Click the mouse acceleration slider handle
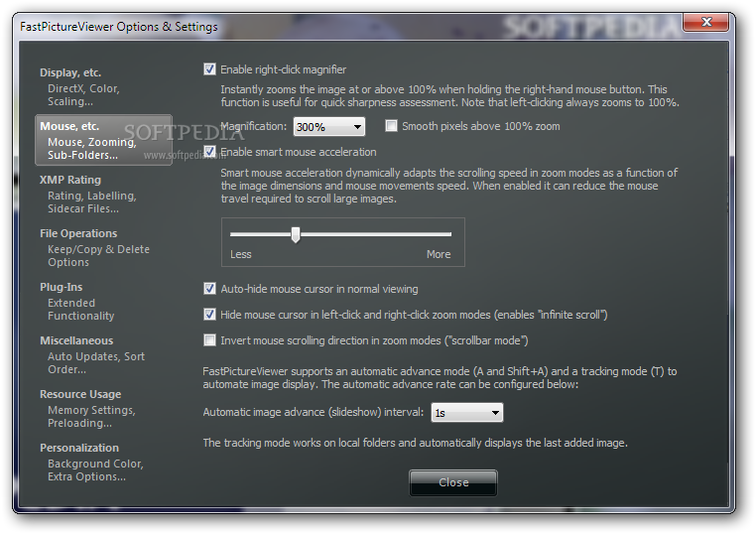Viewport: 756px width, 534px height. pyautogui.click(x=296, y=235)
